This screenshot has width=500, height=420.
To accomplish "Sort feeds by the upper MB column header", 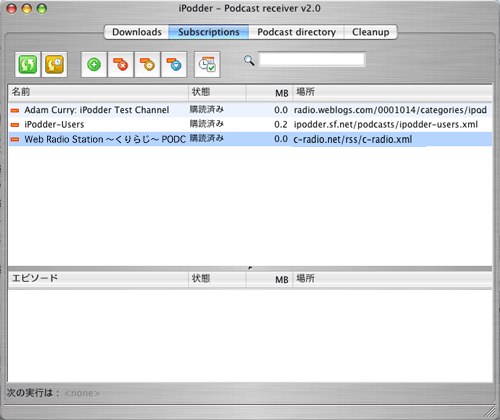I will pyautogui.click(x=269, y=92).
